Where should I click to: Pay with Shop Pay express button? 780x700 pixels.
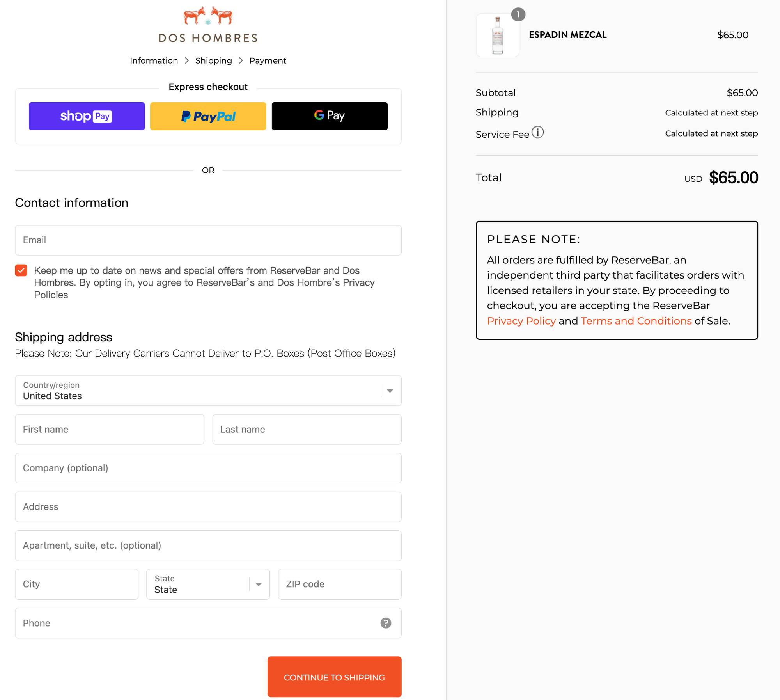pos(87,116)
